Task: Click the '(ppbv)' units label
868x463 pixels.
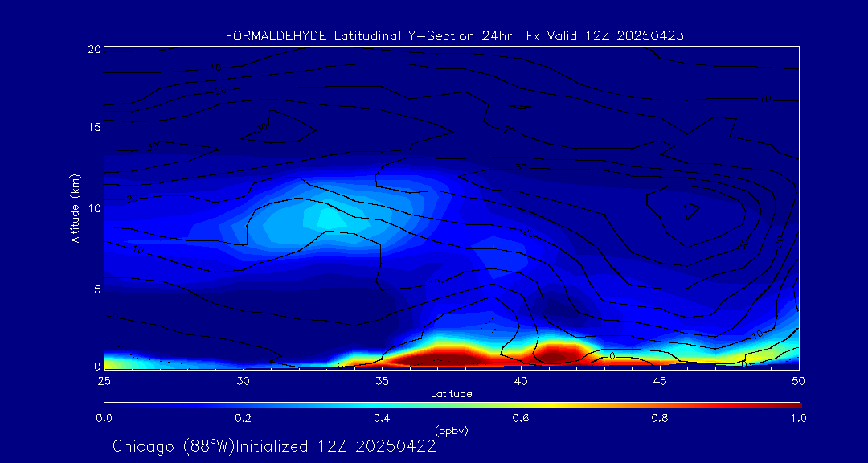Action: pyautogui.click(x=452, y=431)
